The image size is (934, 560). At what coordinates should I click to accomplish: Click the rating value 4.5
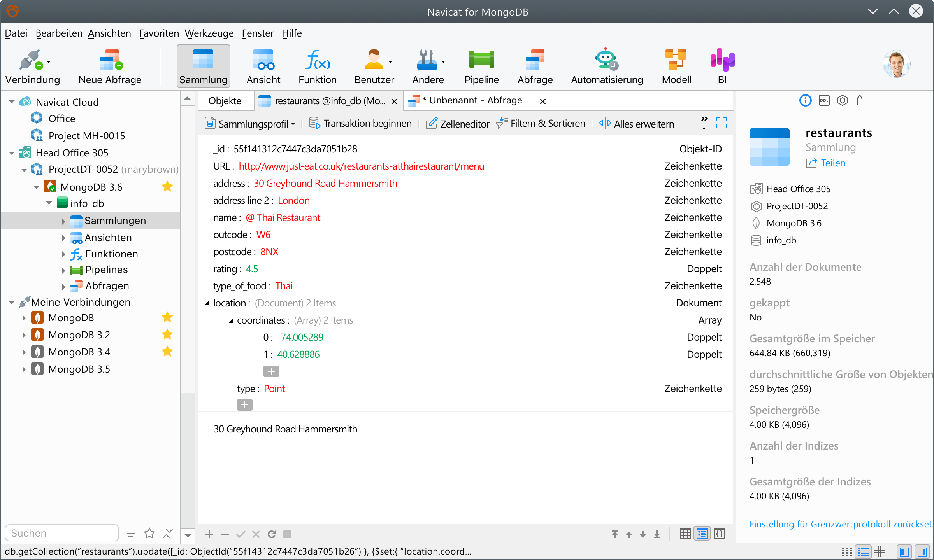point(252,269)
